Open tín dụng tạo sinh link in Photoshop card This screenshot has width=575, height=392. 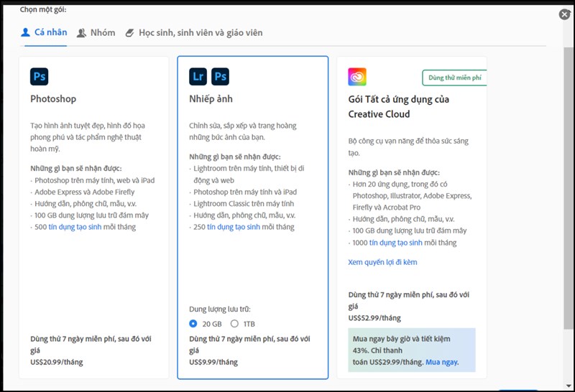click(x=75, y=227)
